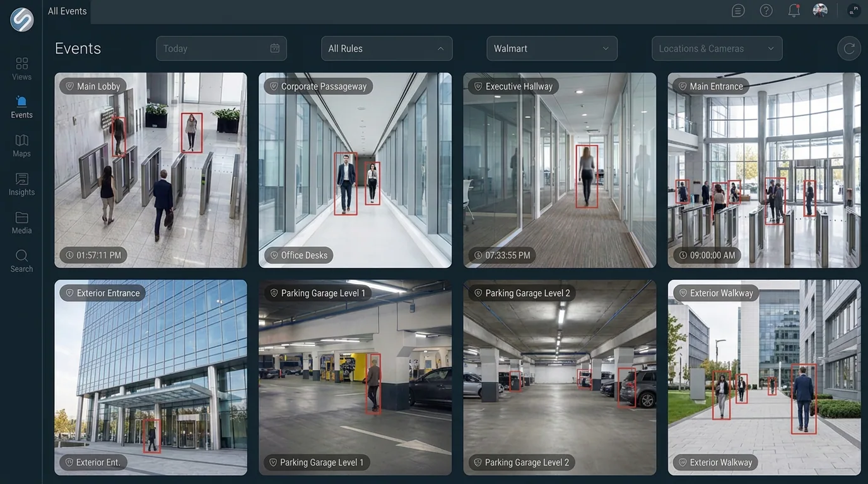The width and height of the screenshot is (868, 484).
Task: Click the top Parking Garage Level 1 label
Action: click(x=318, y=293)
